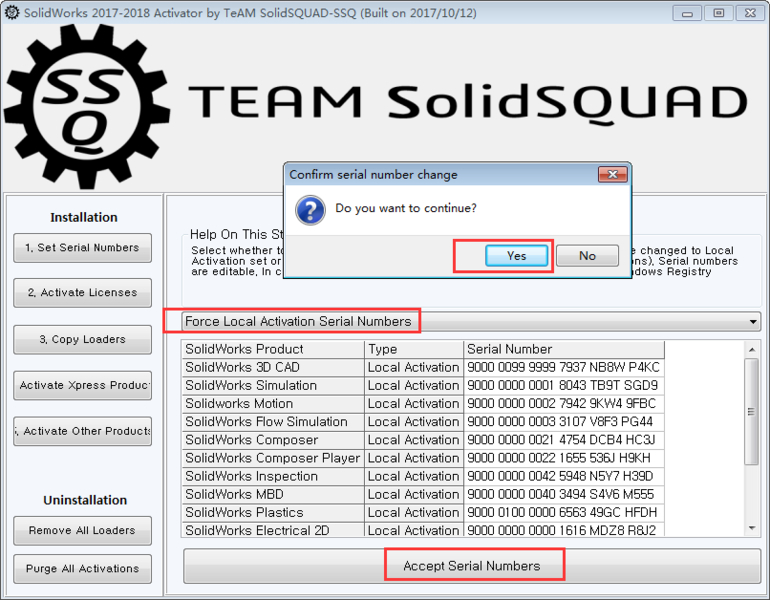Click the question mark icon in the dialog
Viewport: 770px width, 600px height.
click(310, 210)
